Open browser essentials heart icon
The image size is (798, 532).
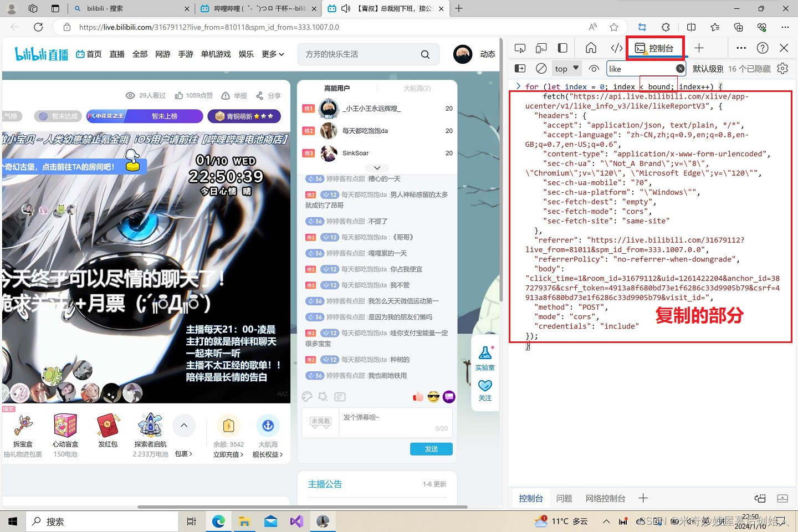point(762,27)
